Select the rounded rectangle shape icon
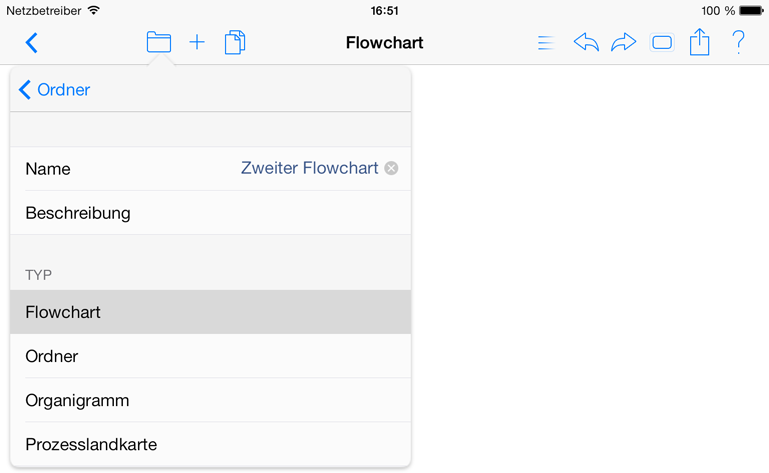 (662, 43)
